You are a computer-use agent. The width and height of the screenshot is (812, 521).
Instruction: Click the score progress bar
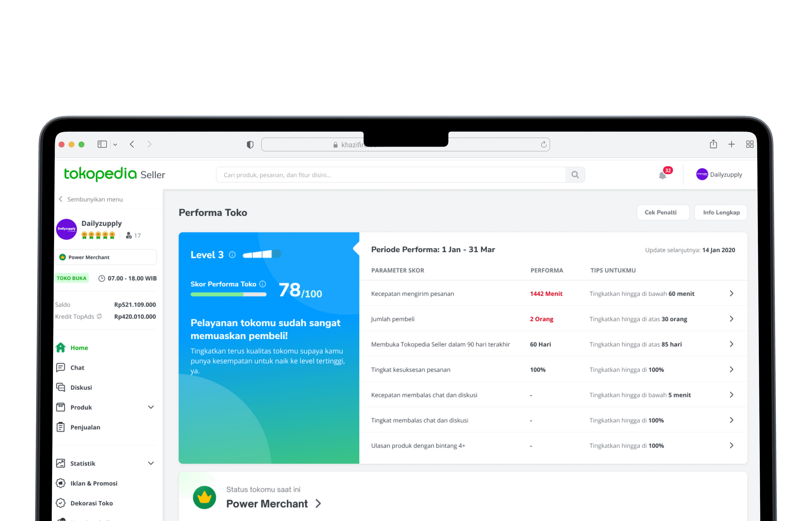tap(228, 294)
